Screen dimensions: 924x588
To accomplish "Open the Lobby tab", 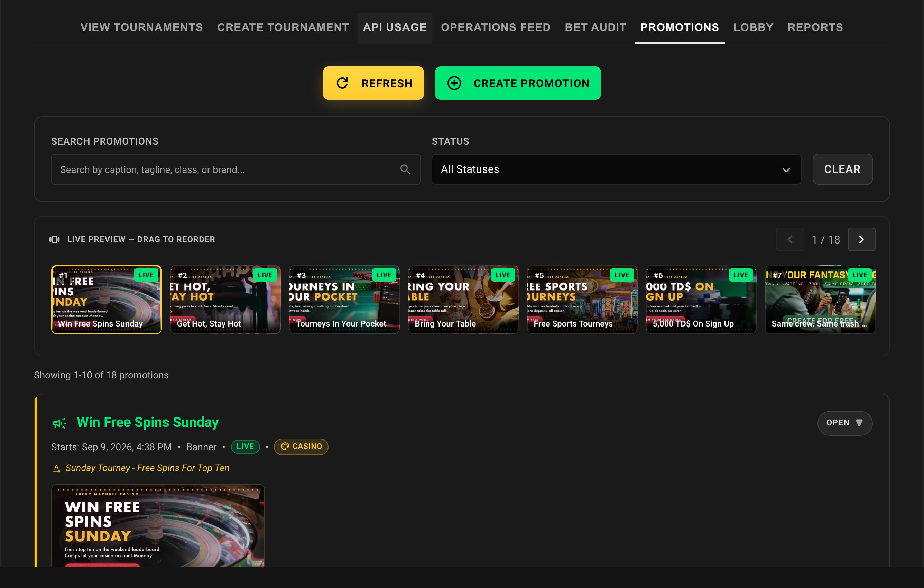I will [x=753, y=27].
